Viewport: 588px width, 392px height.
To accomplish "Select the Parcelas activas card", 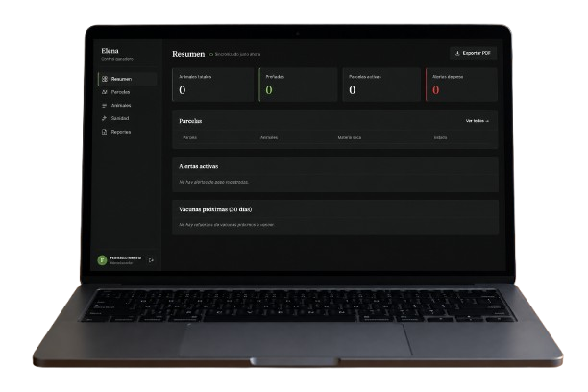I will tap(381, 85).
